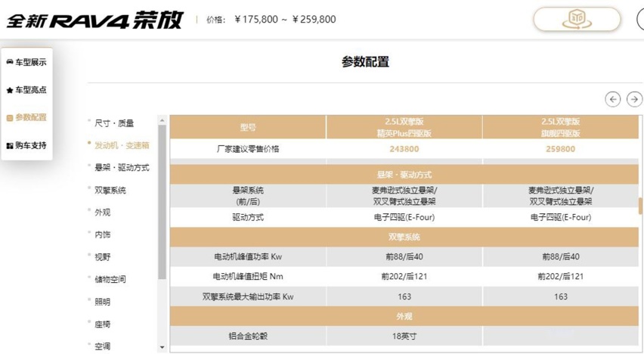This screenshot has height=354, width=644.
Task: Click the 厂家建议零售价格 row label
Action: [248, 149]
